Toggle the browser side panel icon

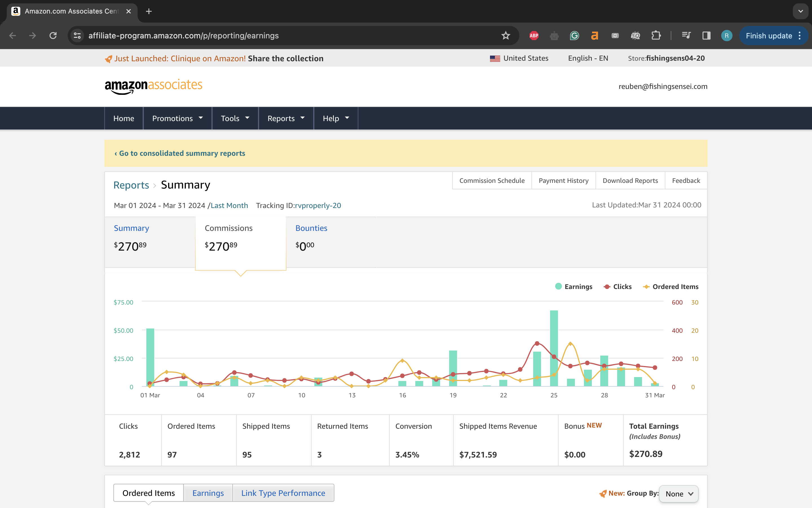click(706, 36)
